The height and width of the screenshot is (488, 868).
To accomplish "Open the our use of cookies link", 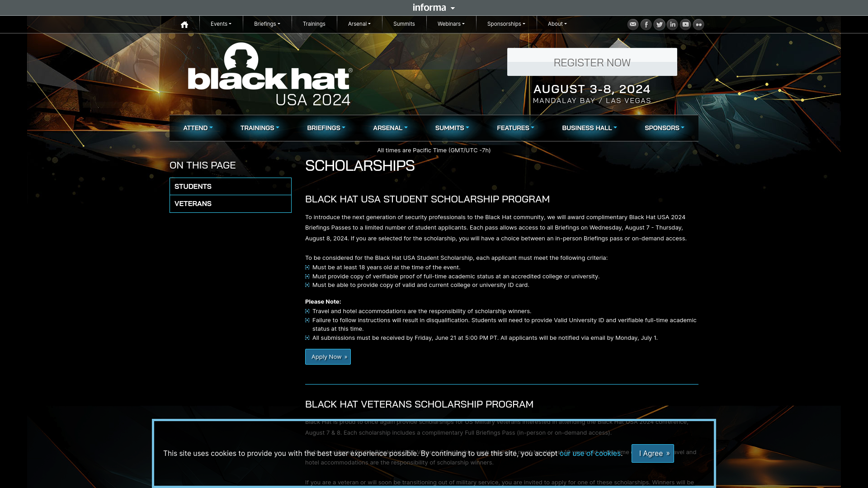I will [590, 453].
